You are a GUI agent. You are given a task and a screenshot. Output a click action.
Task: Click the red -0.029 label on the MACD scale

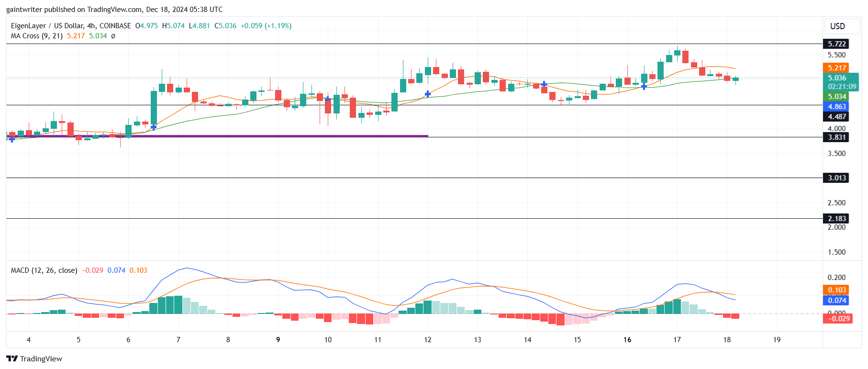[837, 319]
